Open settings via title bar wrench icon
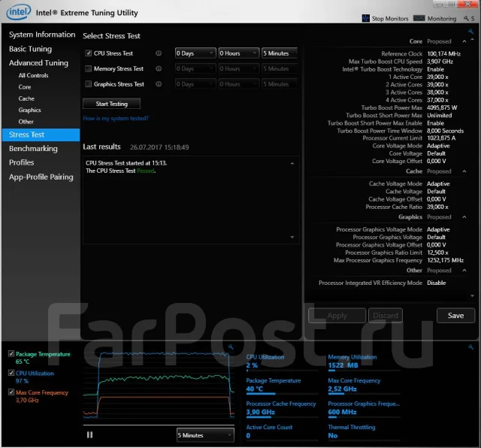The height and width of the screenshot is (448, 481). (x=466, y=18)
